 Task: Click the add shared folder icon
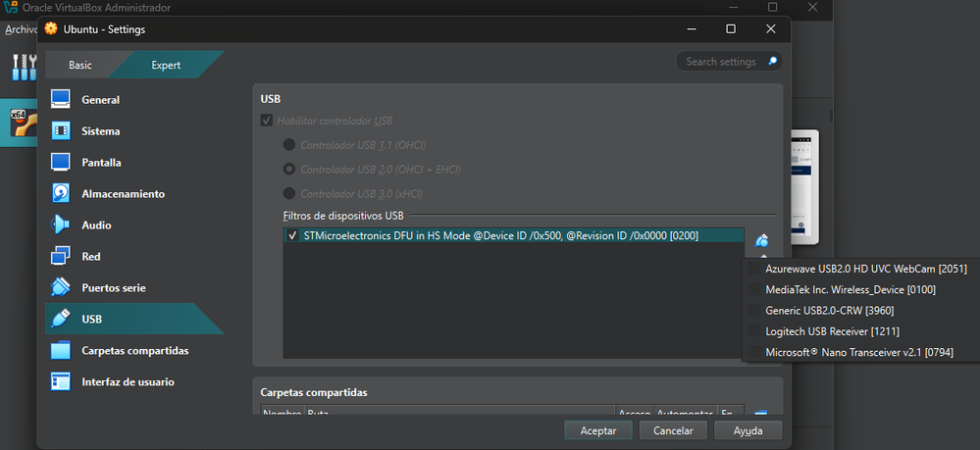pyautogui.click(x=760, y=413)
